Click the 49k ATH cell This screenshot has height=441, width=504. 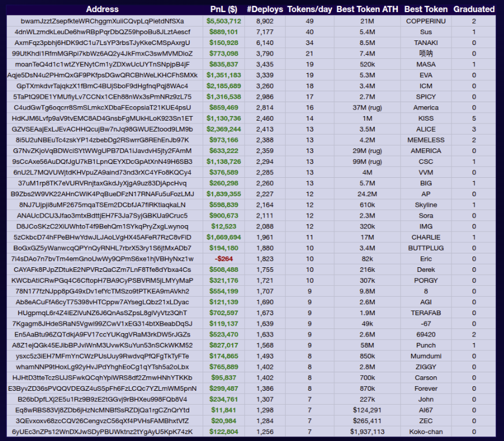[x=367, y=324]
